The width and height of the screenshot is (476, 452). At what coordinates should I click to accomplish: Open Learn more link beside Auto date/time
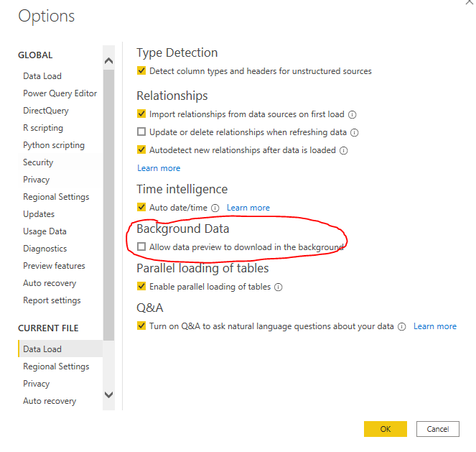248,208
